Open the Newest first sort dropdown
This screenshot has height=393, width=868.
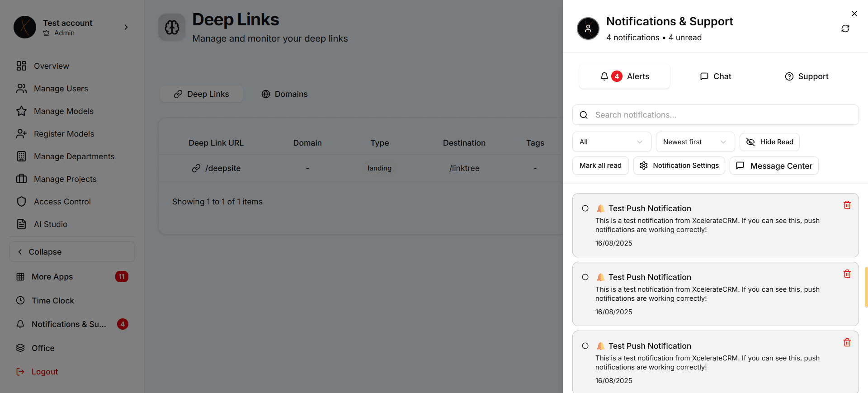(x=695, y=142)
